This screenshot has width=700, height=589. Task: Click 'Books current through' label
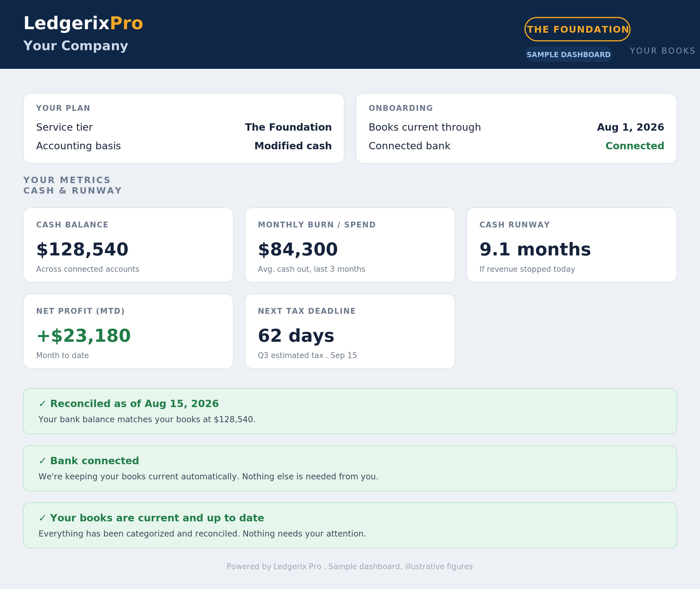pyautogui.click(x=425, y=127)
